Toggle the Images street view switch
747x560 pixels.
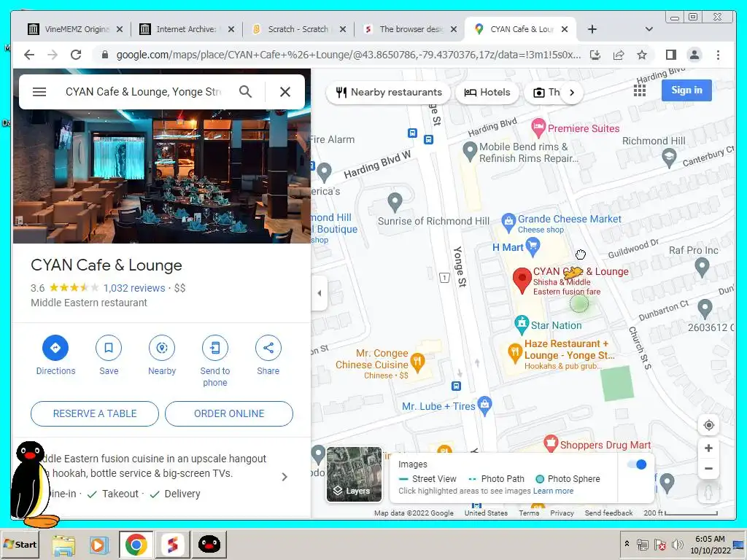pos(637,464)
